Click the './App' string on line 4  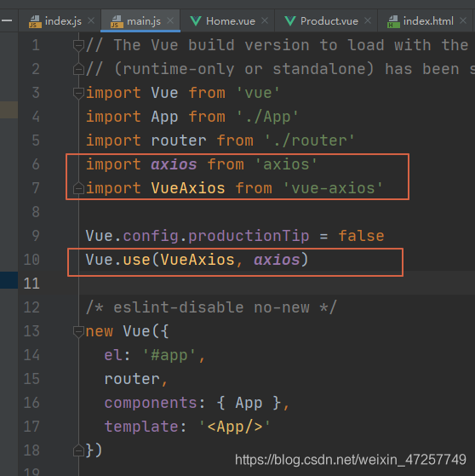(267, 117)
